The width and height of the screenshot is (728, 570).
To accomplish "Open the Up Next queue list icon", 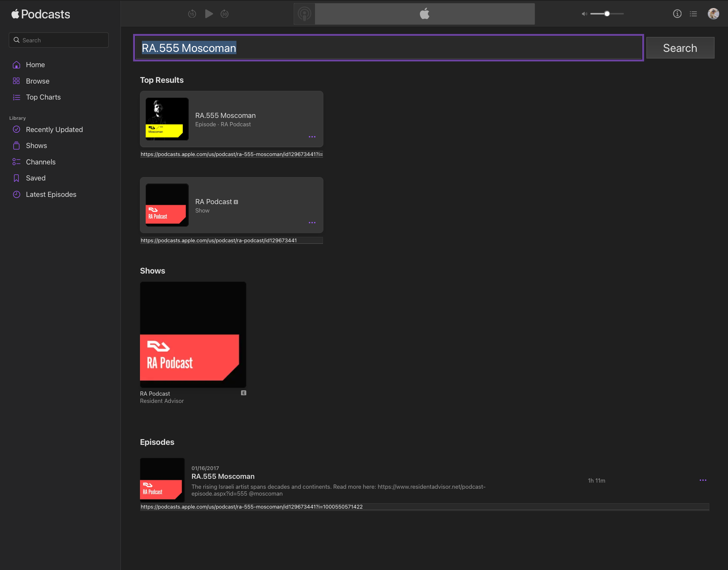I will point(694,14).
